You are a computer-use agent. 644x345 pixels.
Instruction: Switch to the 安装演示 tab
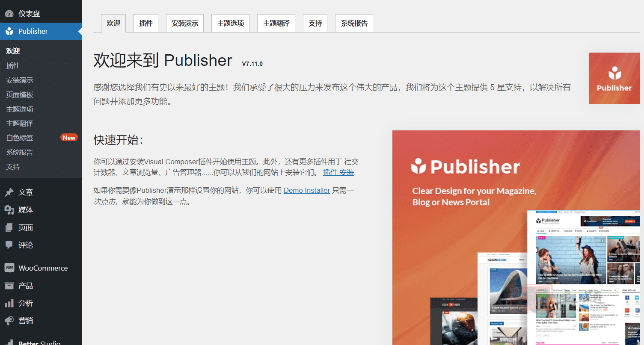185,24
